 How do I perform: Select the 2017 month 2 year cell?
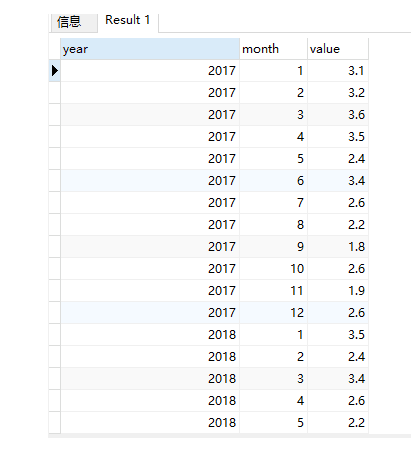click(x=150, y=93)
